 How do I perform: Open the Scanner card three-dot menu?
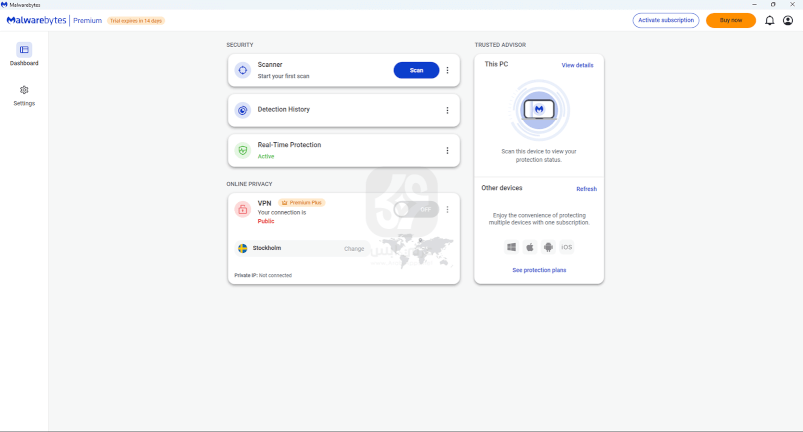(447, 70)
